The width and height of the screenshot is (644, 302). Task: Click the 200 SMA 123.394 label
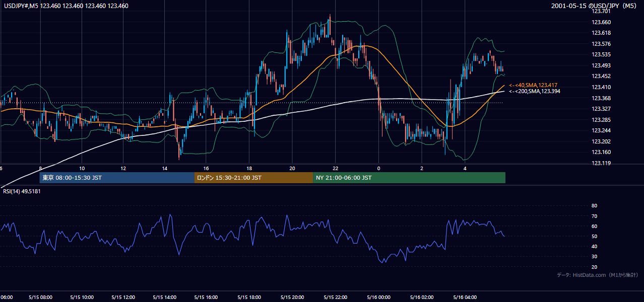[534, 91]
